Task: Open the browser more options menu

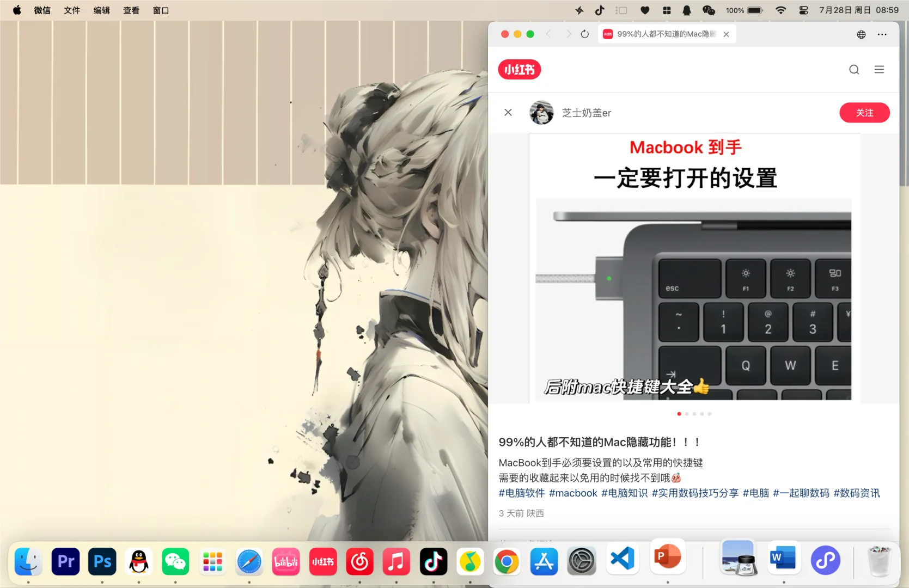Action: tap(882, 34)
